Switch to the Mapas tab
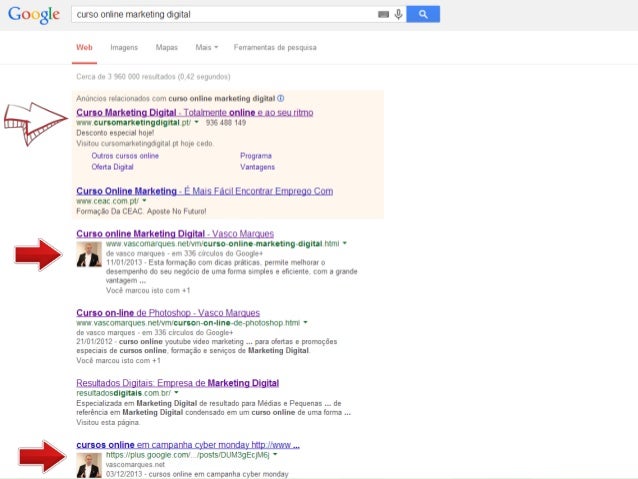The width and height of the screenshot is (638, 479). 166,47
